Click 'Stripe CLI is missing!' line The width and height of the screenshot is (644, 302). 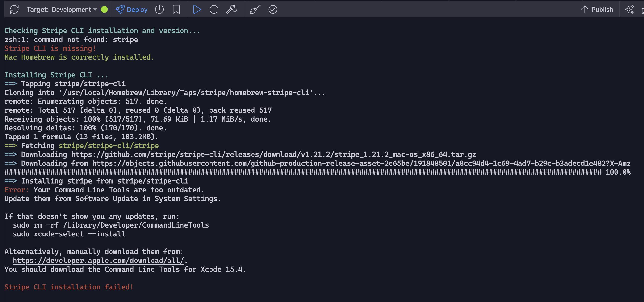tap(50, 48)
